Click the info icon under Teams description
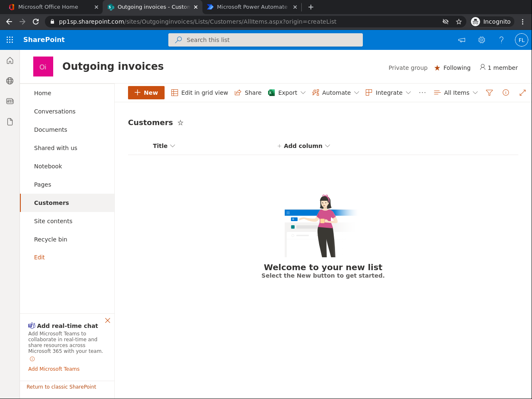Image resolution: width=532 pixels, height=399 pixels. pyautogui.click(x=32, y=359)
